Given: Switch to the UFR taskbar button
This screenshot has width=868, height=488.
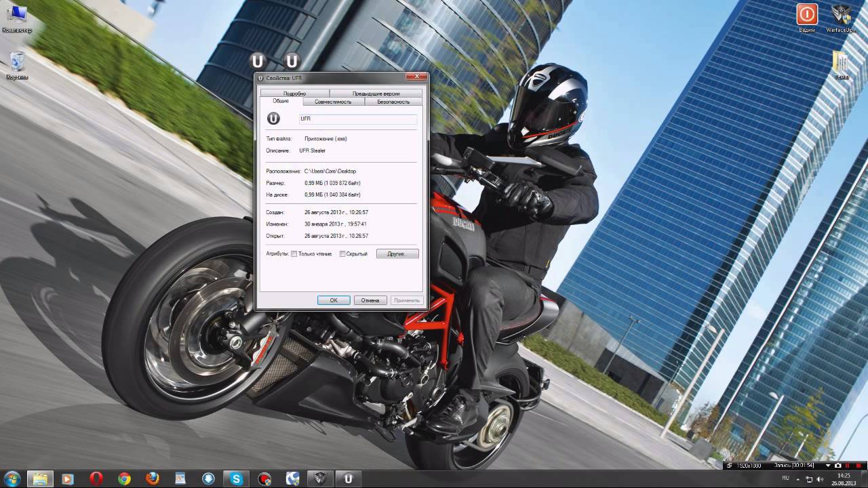Looking at the screenshot, I should [349, 479].
